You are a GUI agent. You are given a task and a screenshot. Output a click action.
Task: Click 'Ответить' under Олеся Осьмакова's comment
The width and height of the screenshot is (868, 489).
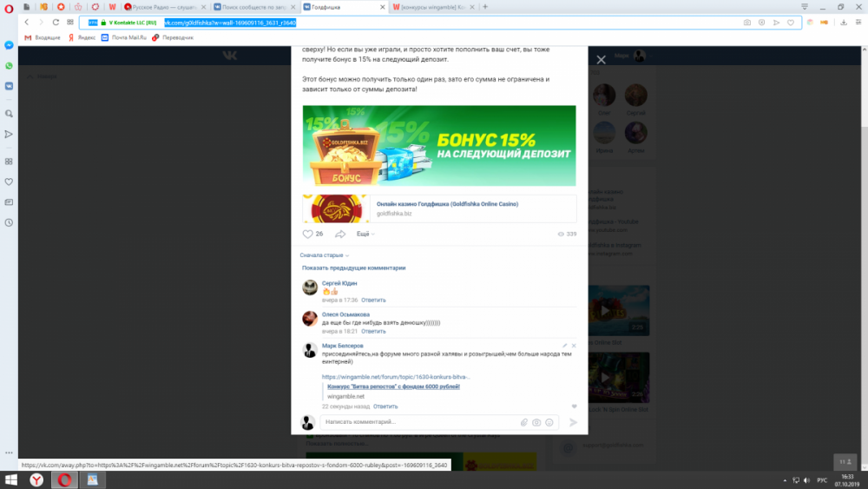(x=373, y=331)
